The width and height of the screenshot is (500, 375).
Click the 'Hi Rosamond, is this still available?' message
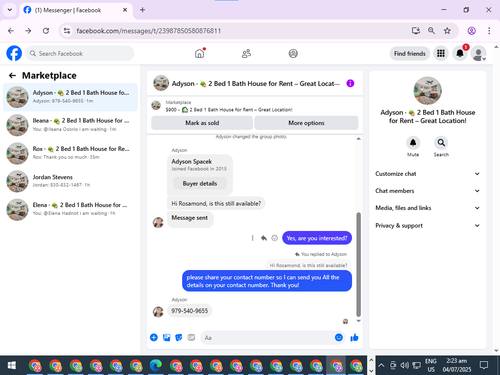pos(216,203)
